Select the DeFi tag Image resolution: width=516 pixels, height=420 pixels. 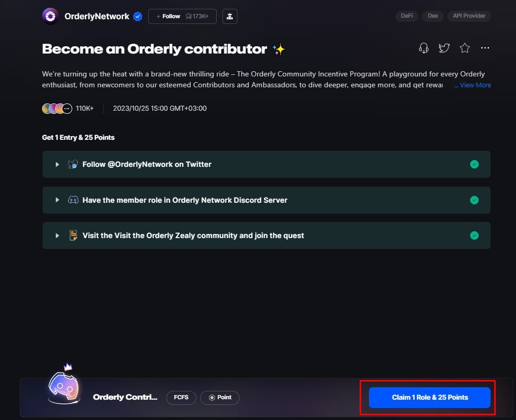[x=407, y=16]
